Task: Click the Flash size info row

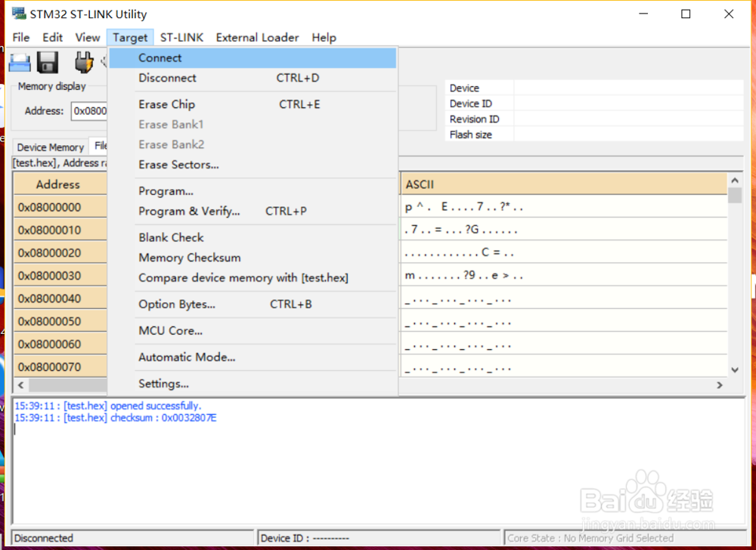Action: tap(594, 134)
